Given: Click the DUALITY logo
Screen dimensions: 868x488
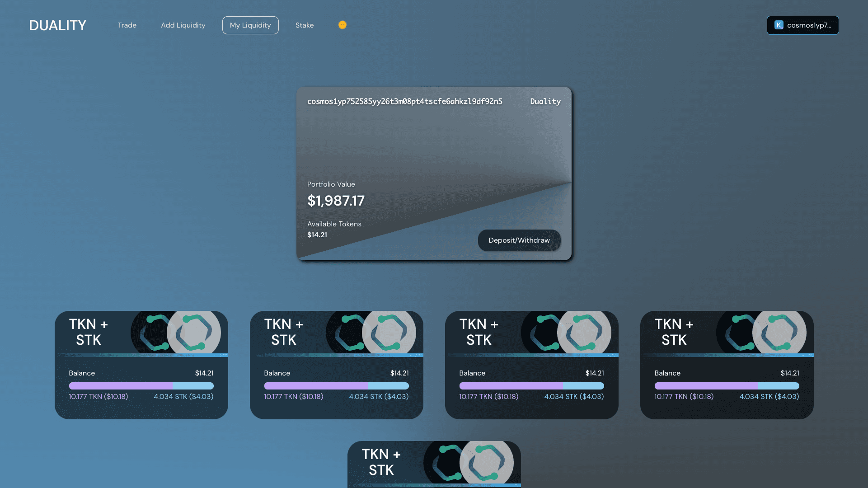Looking at the screenshot, I should [57, 25].
